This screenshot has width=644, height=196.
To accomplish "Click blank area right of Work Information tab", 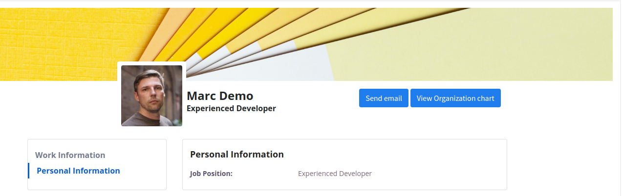I will tap(137, 155).
